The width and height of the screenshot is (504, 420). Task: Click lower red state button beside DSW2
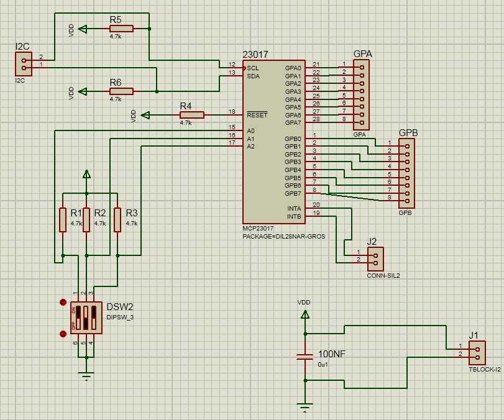point(63,334)
